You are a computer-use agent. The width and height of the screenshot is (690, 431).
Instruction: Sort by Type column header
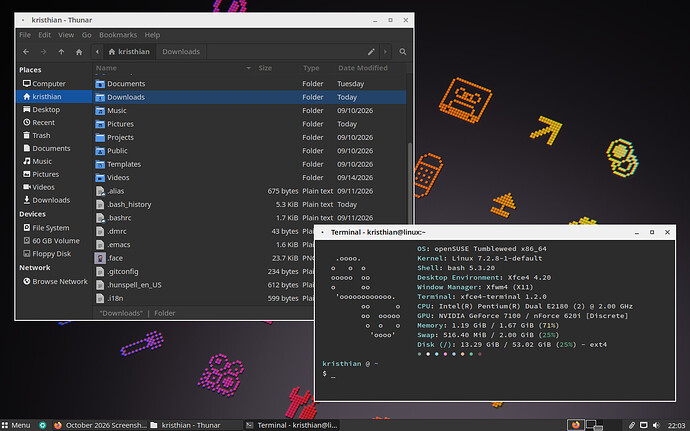tap(316, 68)
